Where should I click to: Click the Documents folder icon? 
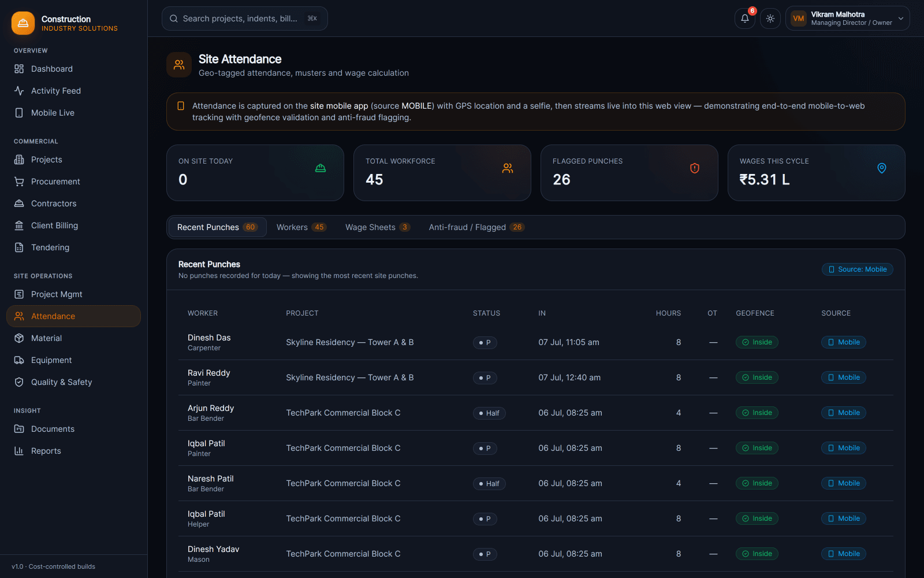19,429
